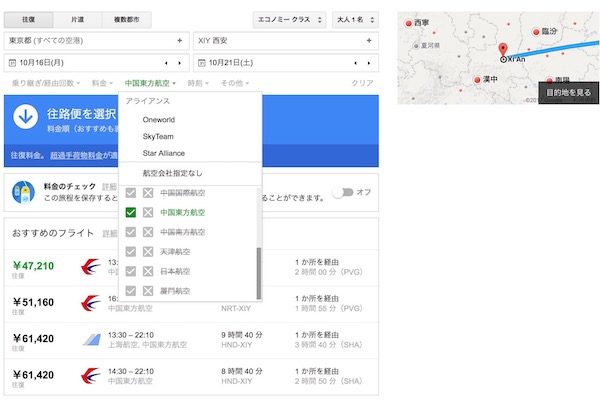Add another destination with the plus icon
This screenshot has width=600, height=400.
[x=369, y=41]
